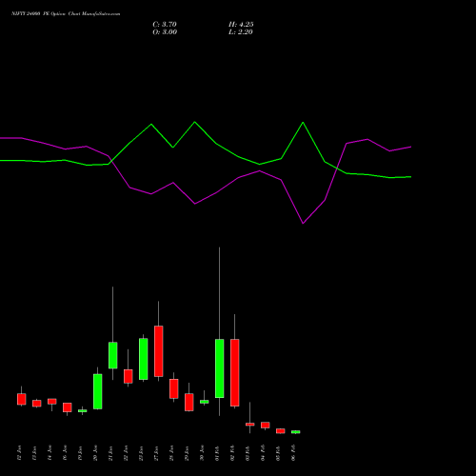Select the small red candle for 03 Feb
The height and width of the screenshot is (476, 476).
pos(250,425)
